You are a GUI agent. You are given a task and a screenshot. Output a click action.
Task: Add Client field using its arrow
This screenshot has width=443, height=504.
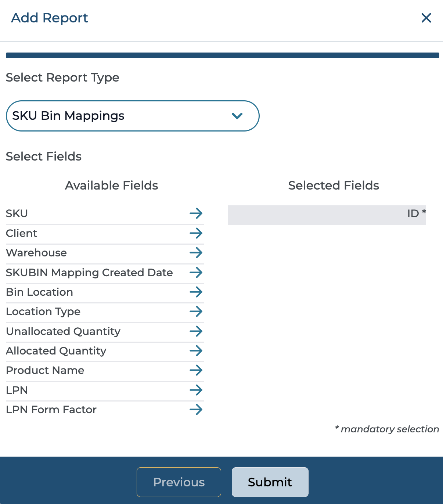pos(196,233)
